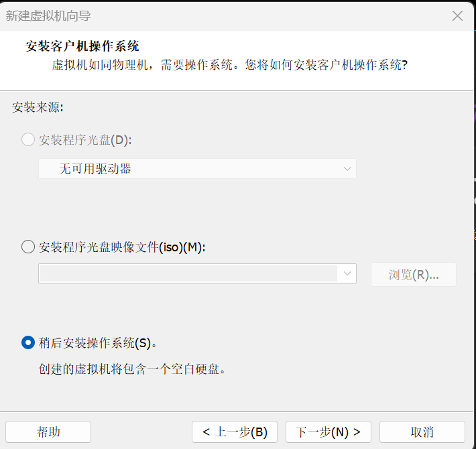Click the chevron arrow of the drive dropdown
476x449 pixels.
click(x=347, y=169)
